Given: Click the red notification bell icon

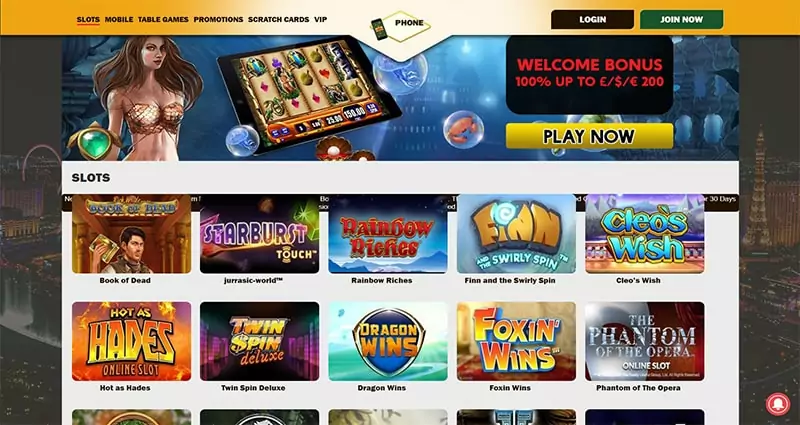Looking at the screenshot, I should click(x=778, y=404).
